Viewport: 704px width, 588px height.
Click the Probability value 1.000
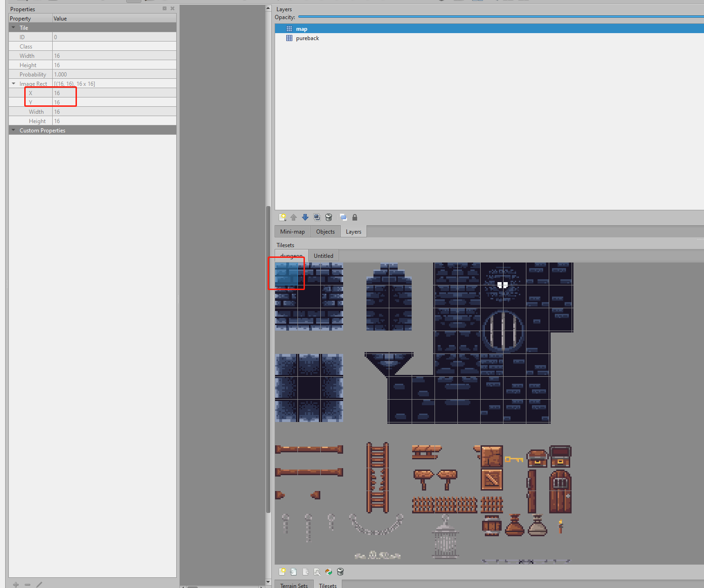tap(114, 74)
